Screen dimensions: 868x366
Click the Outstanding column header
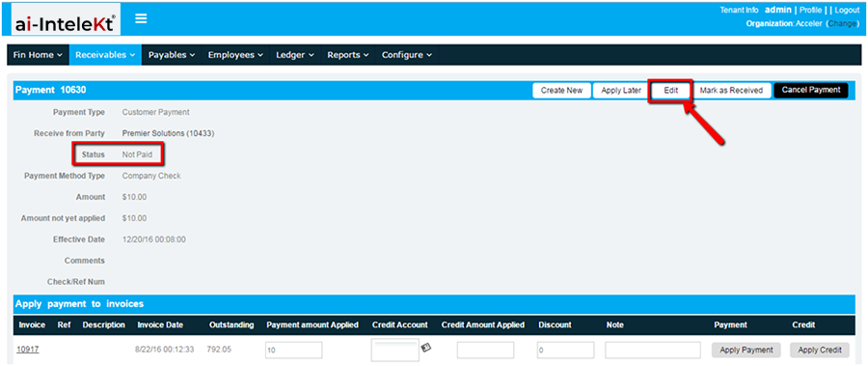point(231,325)
